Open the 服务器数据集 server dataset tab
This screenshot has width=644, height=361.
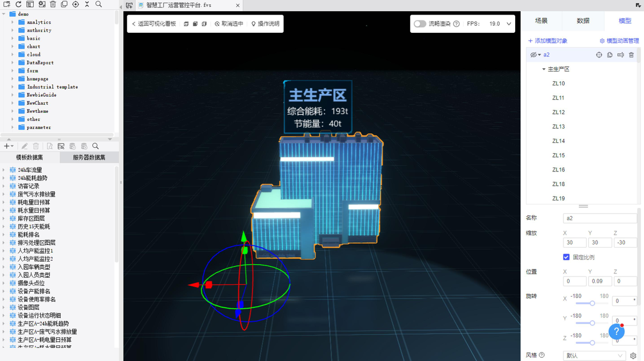click(89, 157)
